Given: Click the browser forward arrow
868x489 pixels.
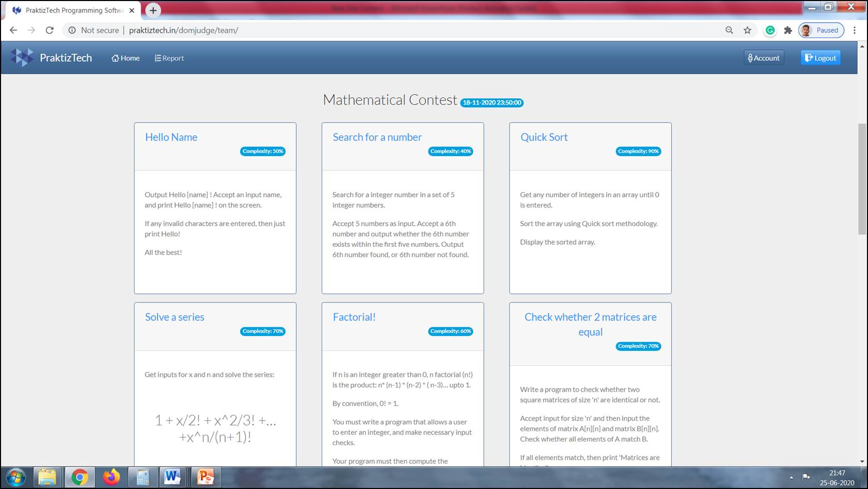Looking at the screenshot, I should 31,30.
